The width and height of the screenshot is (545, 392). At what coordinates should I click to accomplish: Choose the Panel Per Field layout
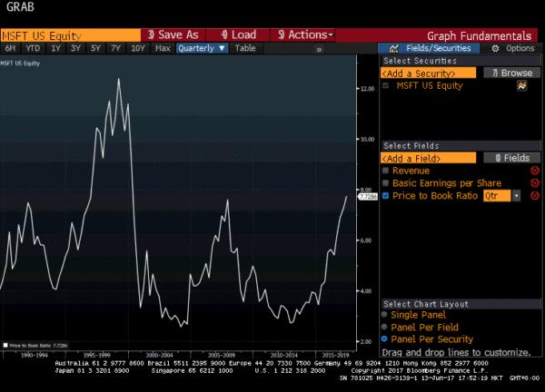click(386, 328)
